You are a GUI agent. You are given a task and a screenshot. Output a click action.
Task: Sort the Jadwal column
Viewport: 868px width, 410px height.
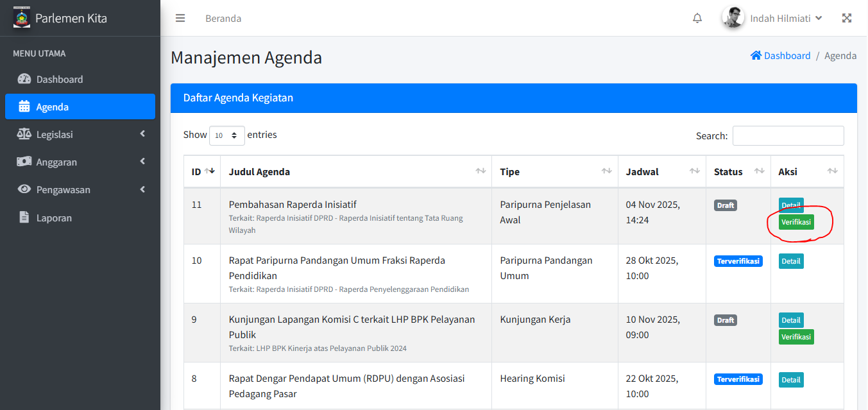pos(694,171)
